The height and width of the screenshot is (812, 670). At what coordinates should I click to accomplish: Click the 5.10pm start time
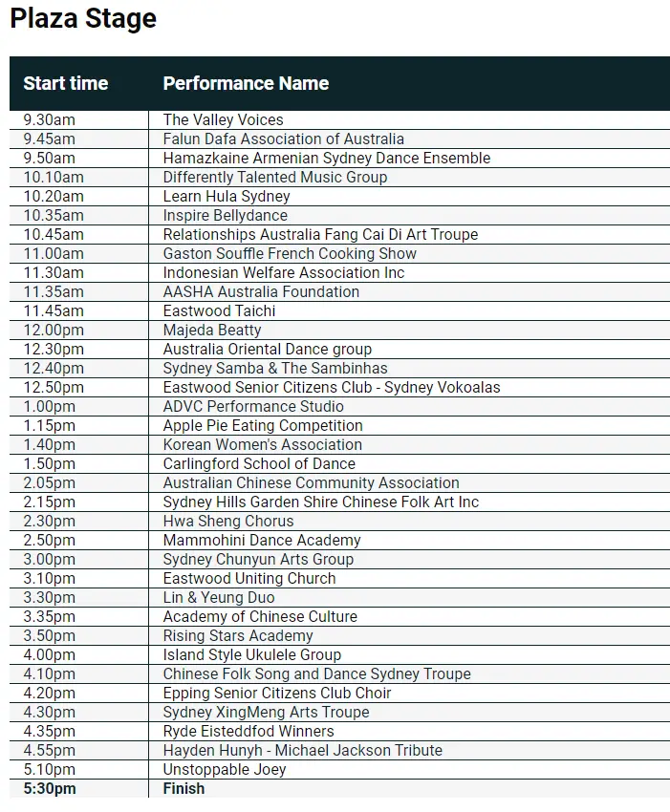click(x=50, y=770)
